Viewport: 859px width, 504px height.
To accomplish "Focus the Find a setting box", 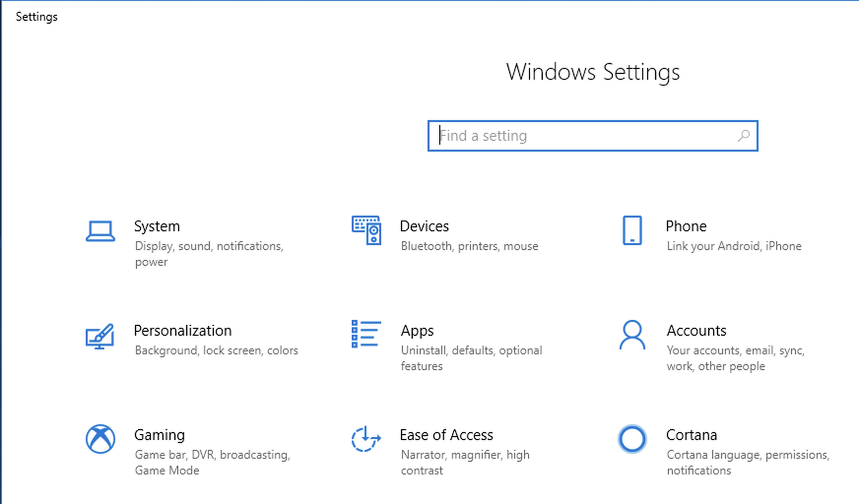I will coord(593,136).
